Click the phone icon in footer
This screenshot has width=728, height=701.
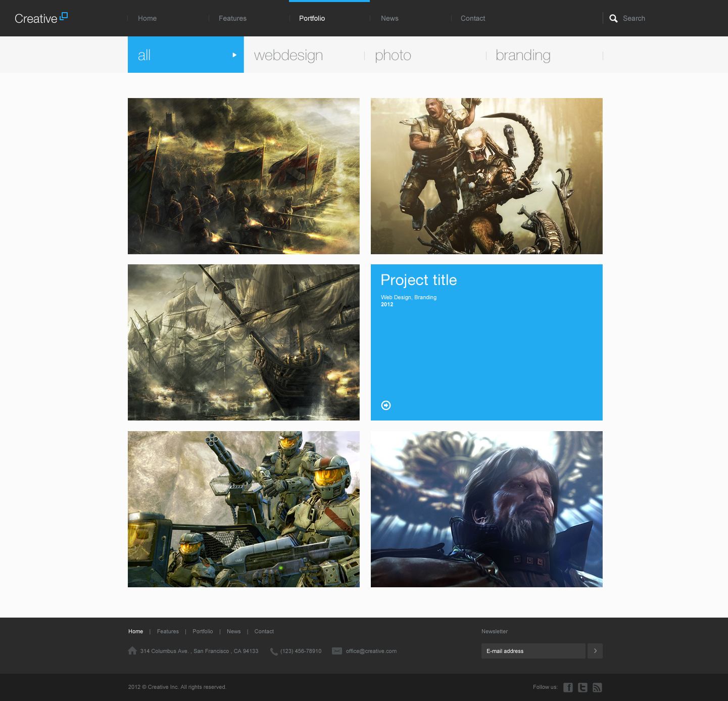(274, 651)
